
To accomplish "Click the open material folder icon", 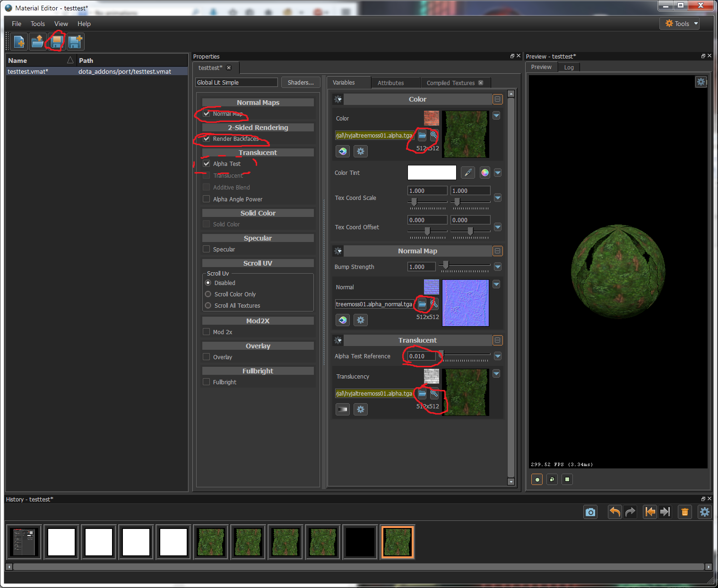I will click(x=37, y=42).
